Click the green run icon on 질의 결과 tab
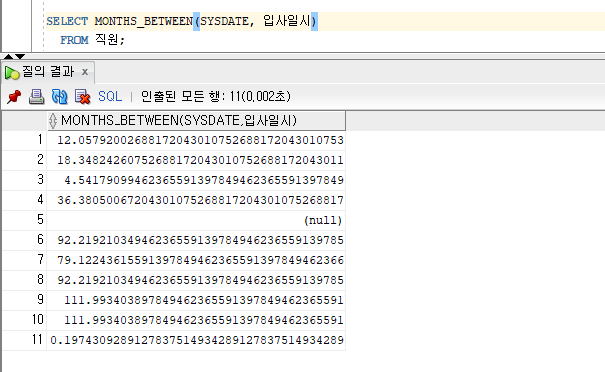 [12, 73]
